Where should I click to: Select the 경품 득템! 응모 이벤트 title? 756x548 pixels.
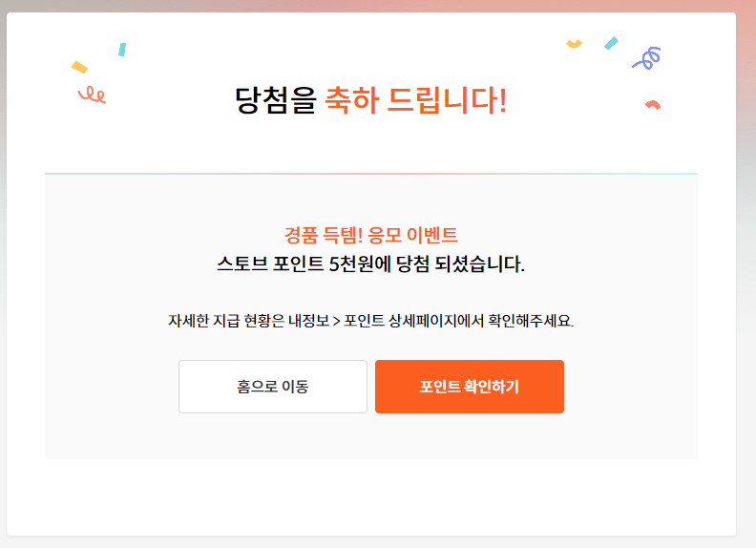point(370,235)
